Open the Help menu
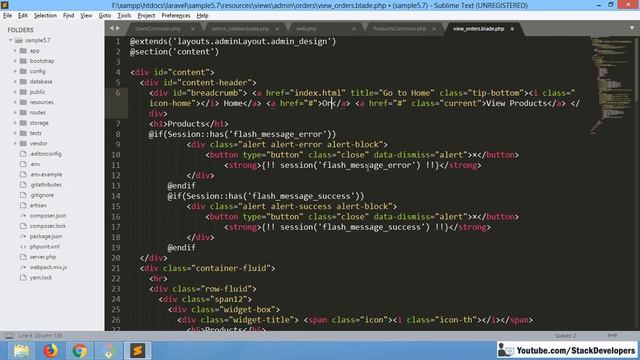Image resolution: width=640 pixels, height=360 pixels. point(202,16)
